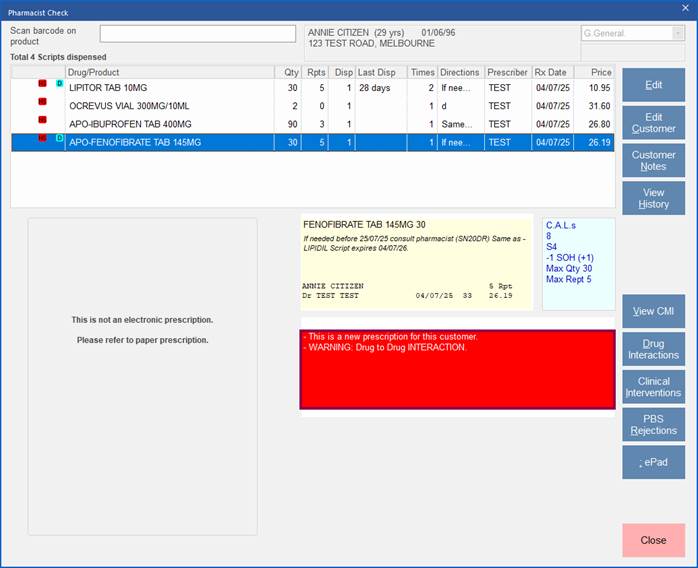Select APO-IBUPROFEN TAB 400MG row

[x=312, y=124]
